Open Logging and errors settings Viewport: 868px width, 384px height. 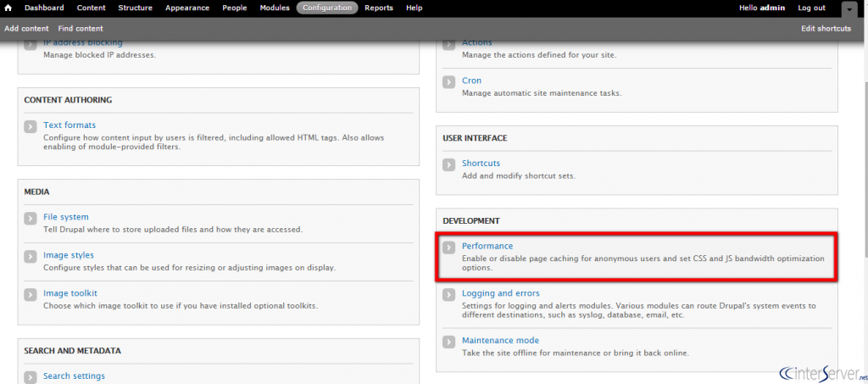click(501, 293)
